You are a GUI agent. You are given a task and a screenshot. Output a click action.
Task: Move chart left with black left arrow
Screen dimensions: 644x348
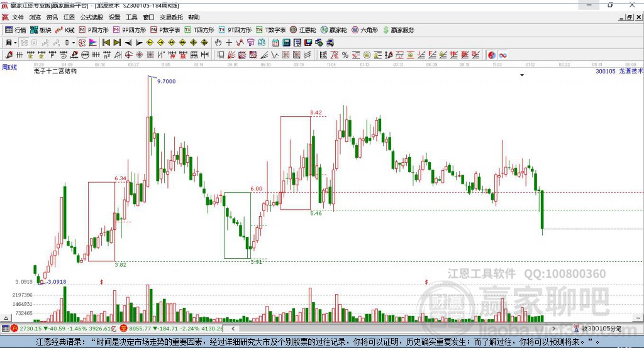pyautogui.click(x=128, y=43)
